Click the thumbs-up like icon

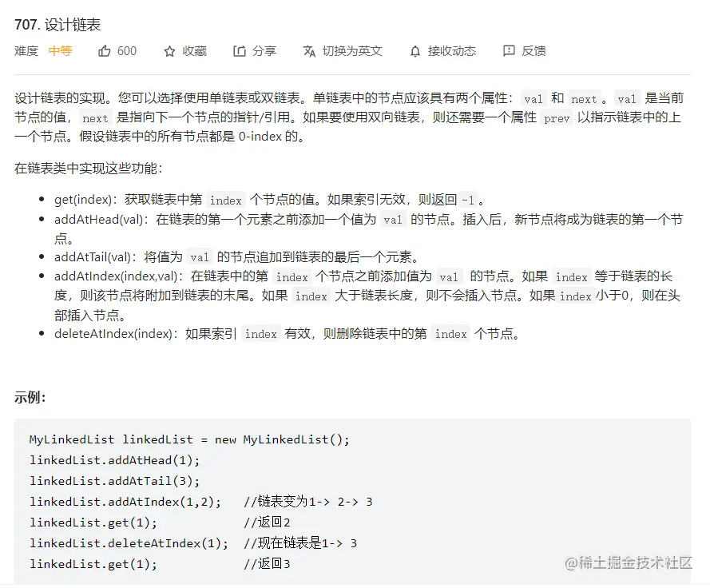pyautogui.click(x=104, y=51)
